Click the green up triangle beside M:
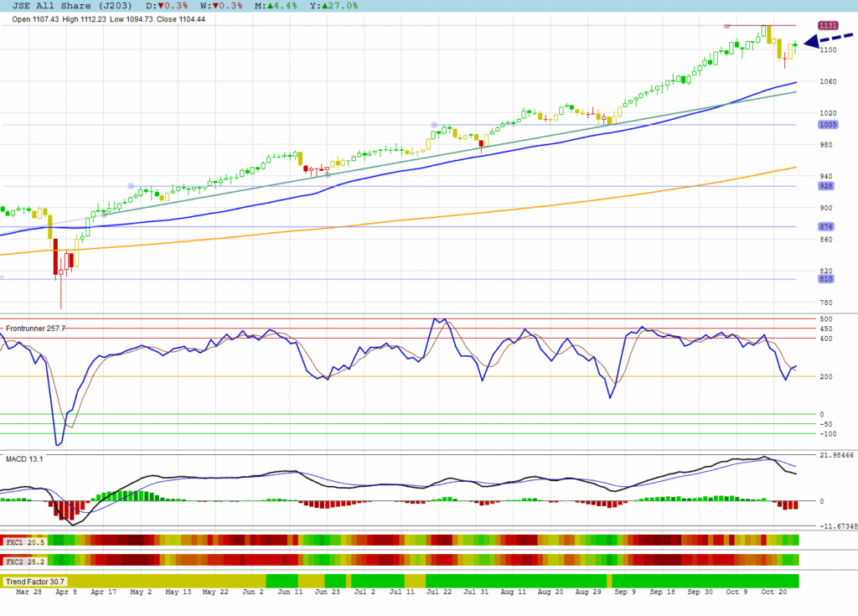The image size is (858, 616). 267,6
